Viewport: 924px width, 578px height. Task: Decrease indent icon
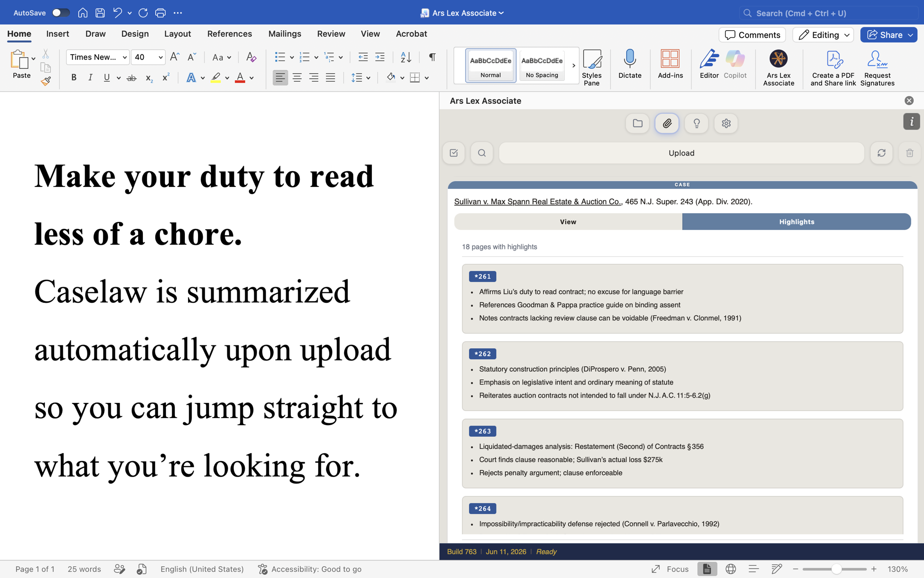pos(363,57)
